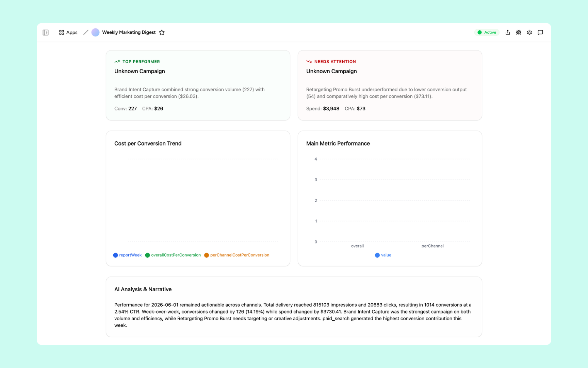This screenshot has height=368, width=588.
Task: Click Unknown Campaign in Top Performer card
Action: pos(140,71)
